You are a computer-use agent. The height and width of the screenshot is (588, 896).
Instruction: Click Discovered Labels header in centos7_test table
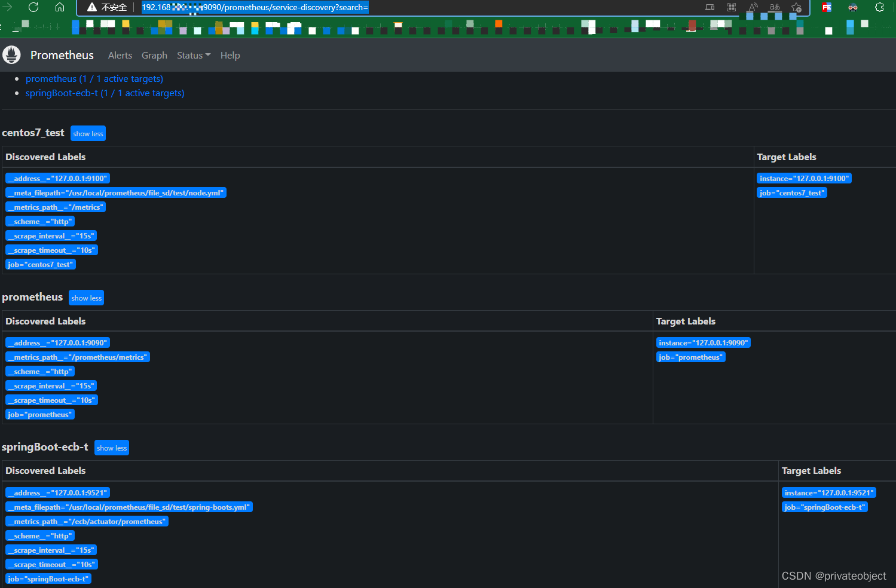[45, 157]
